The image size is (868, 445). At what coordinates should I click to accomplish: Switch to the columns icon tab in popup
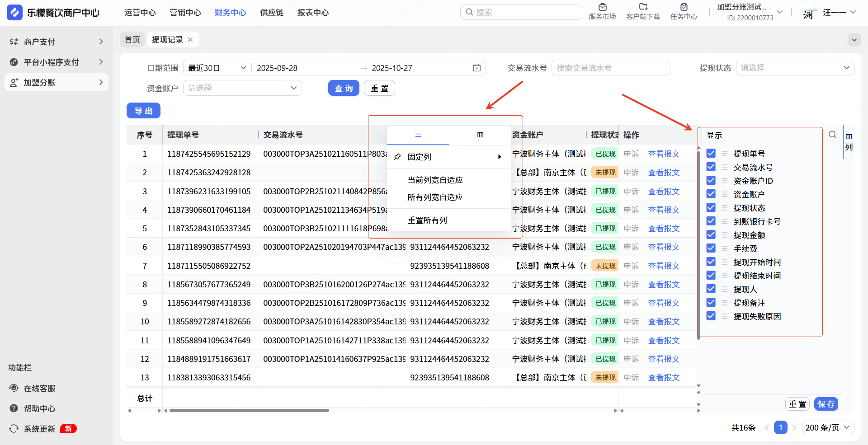[480, 135]
